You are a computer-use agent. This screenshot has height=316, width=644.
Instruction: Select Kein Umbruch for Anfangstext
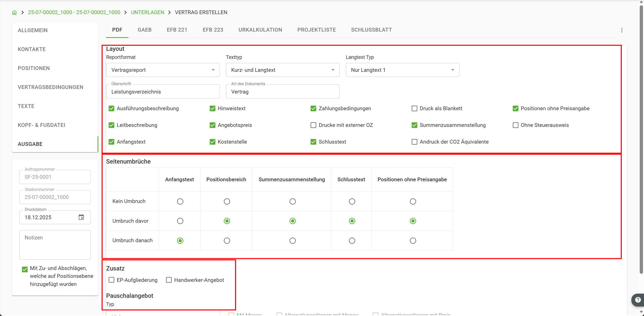(180, 201)
